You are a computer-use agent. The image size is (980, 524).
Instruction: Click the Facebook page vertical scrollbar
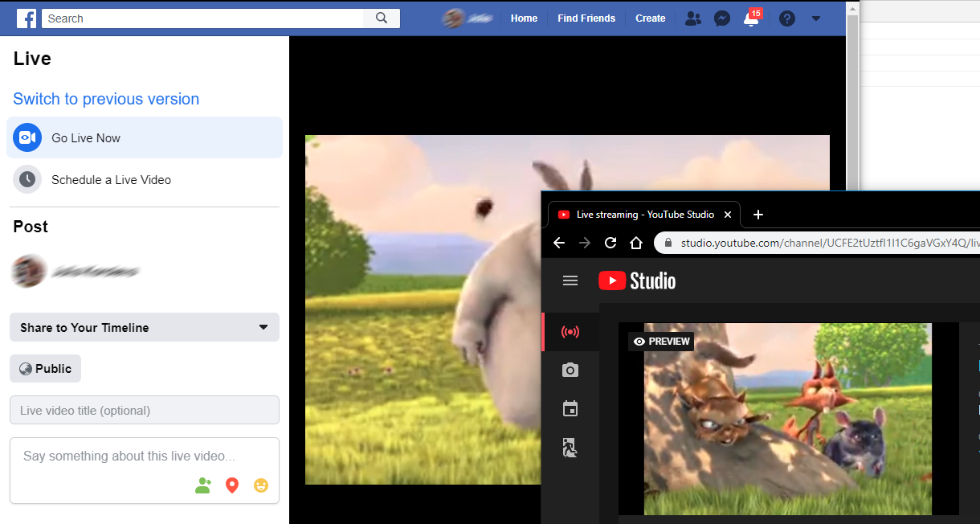(x=852, y=104)
